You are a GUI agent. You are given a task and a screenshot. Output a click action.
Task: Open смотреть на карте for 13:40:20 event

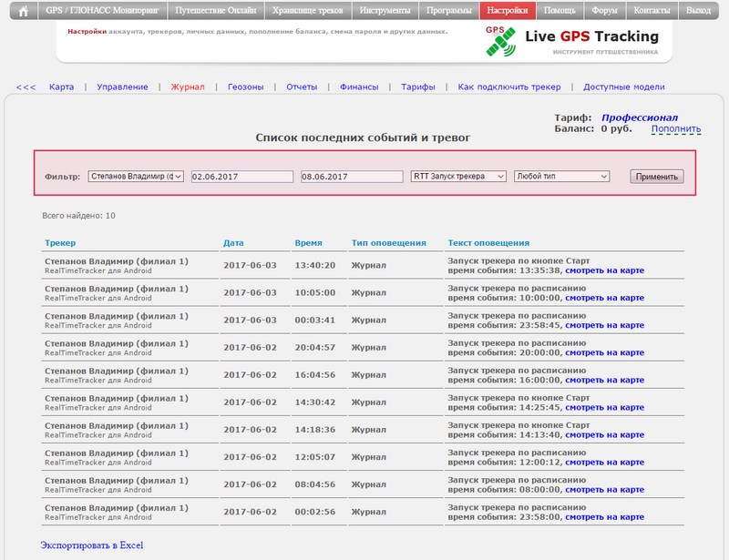click(604, 270)
